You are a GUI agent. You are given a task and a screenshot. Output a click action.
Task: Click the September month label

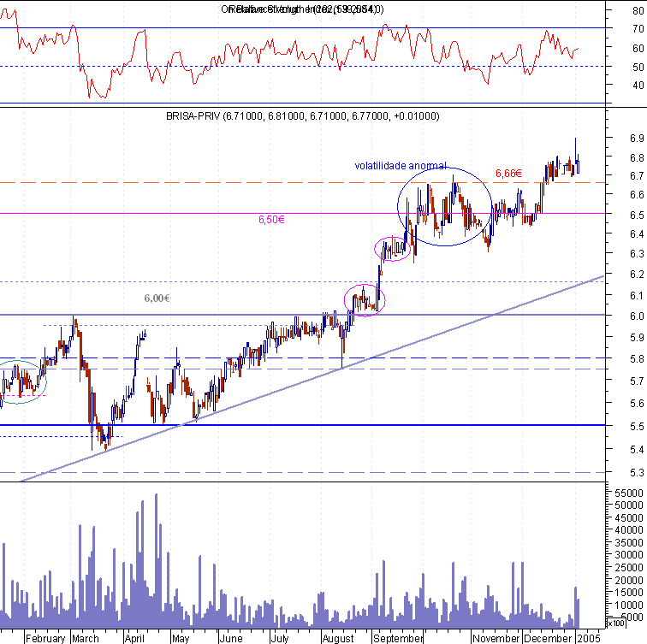coord(398,638)
